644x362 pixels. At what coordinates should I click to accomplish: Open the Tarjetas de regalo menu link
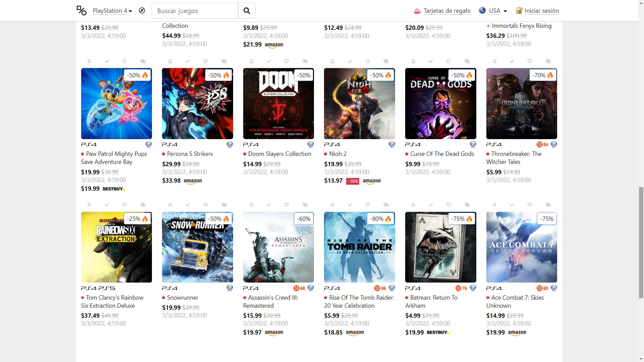coord(447,11)
